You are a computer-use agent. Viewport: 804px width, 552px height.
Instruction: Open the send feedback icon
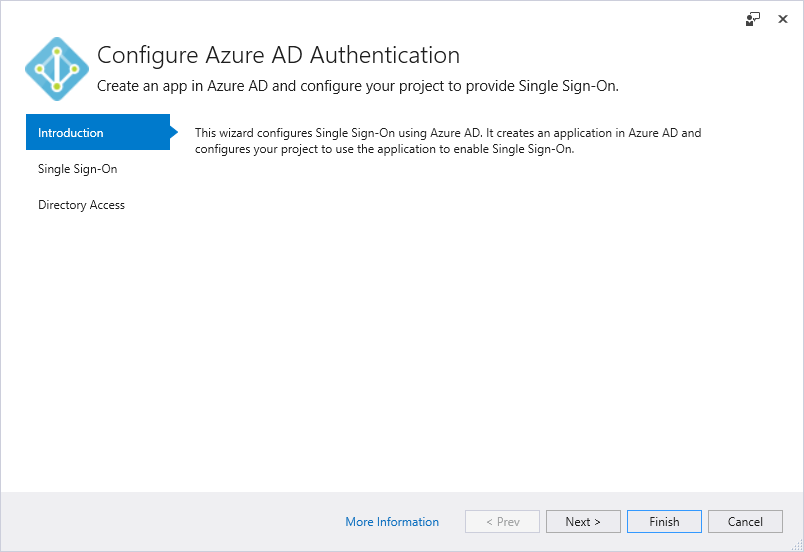click(753, 19)
